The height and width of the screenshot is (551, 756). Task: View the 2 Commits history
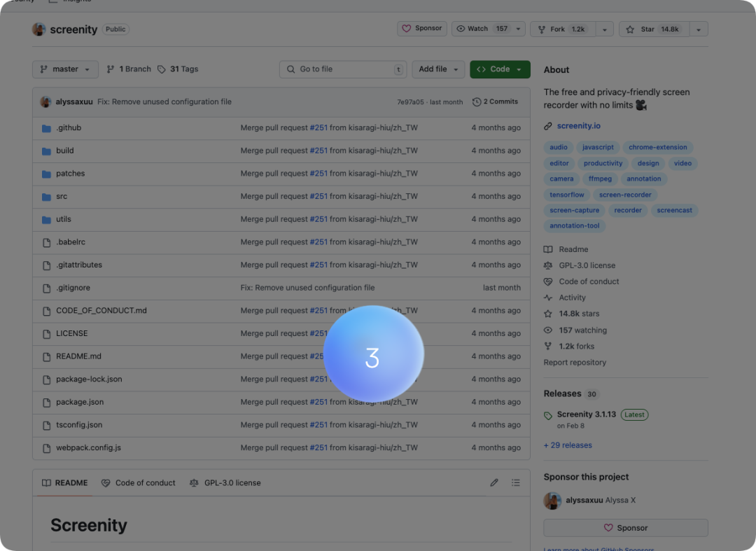[x=495, y=102]
